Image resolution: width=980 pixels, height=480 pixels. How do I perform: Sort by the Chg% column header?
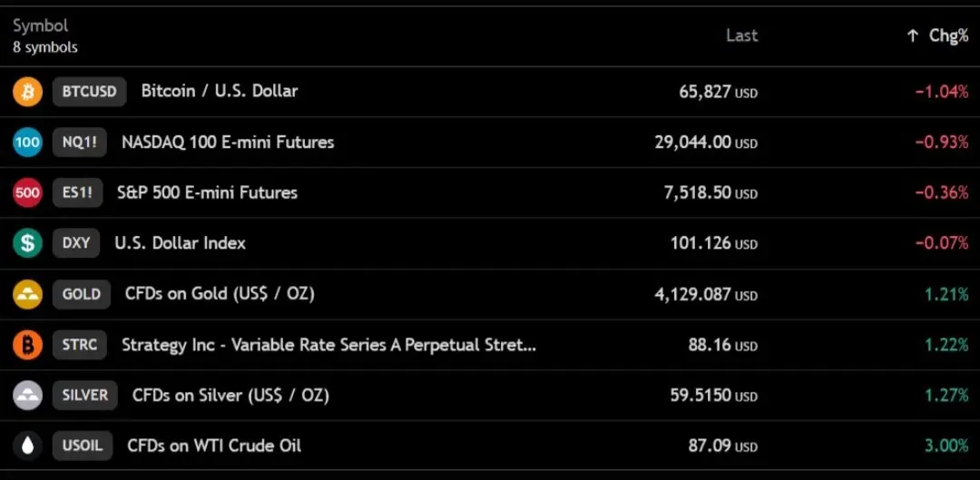[x=948, y=35]
